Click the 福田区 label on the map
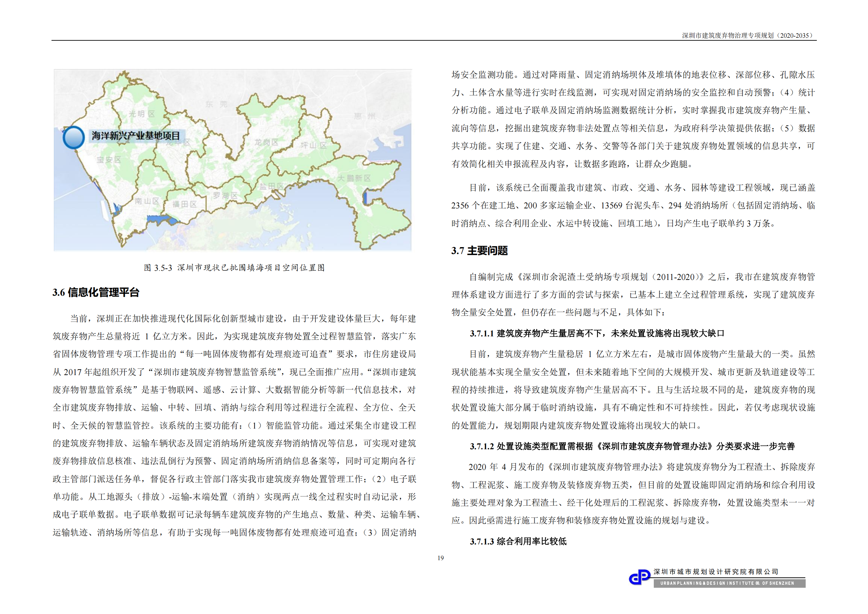 (x=185, y=204)
